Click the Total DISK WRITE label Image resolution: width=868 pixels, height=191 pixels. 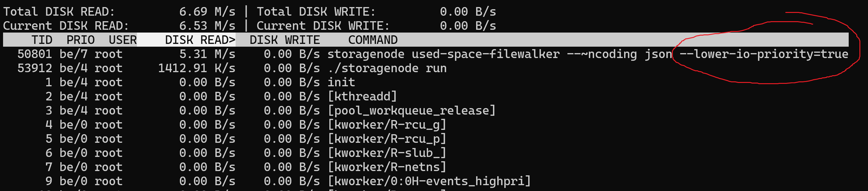point(316,12)
